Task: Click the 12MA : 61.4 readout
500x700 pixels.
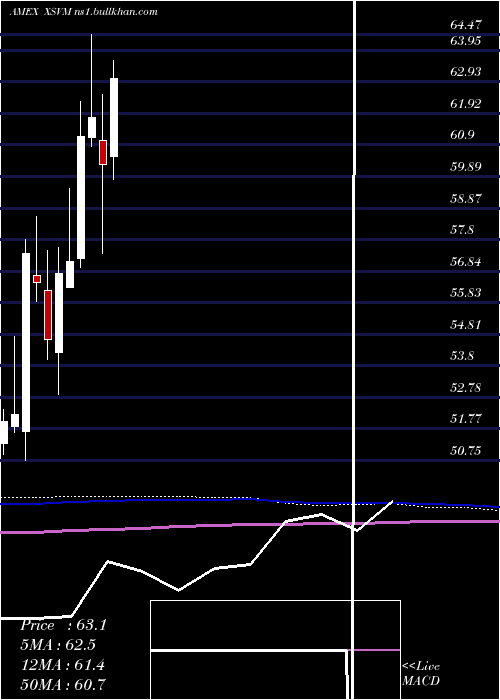Action: tap(62, 665)
